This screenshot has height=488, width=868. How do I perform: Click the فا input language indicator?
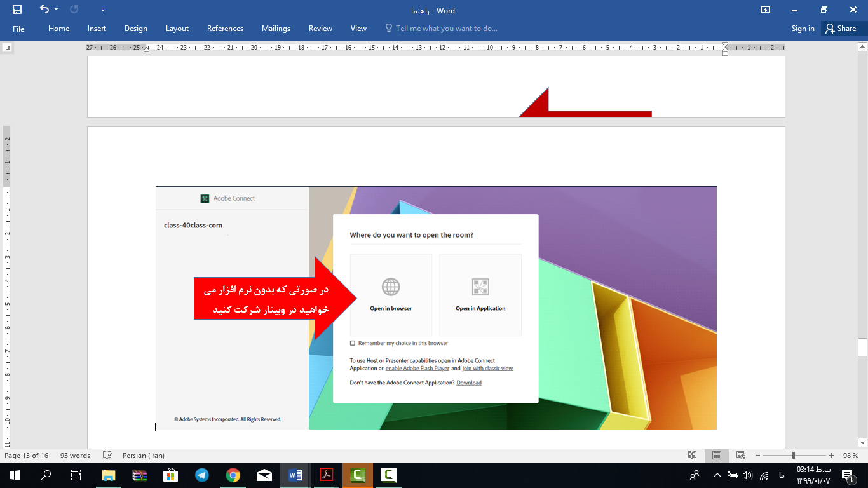click(x=780, y=475)
